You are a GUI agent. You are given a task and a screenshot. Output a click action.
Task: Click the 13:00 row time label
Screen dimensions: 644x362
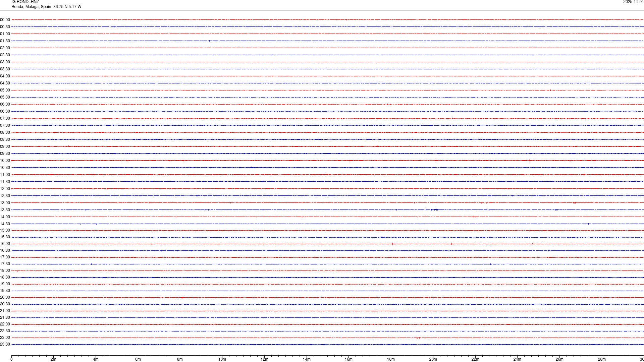pyautogui.click(x=5, y=203)
